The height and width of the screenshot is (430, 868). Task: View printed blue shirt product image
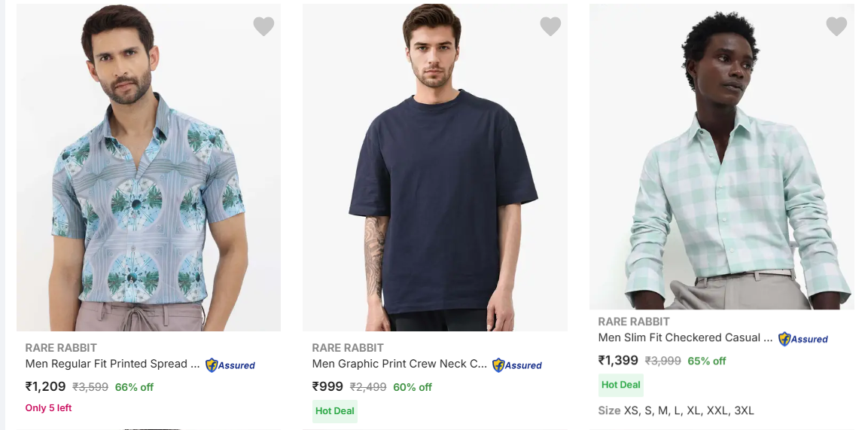[x=148, y=167]
